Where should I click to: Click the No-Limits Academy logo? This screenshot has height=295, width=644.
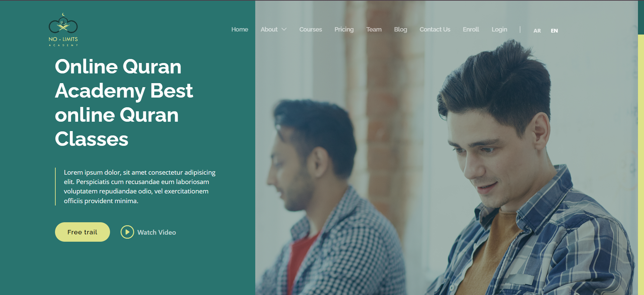click(x=63, y=30)
